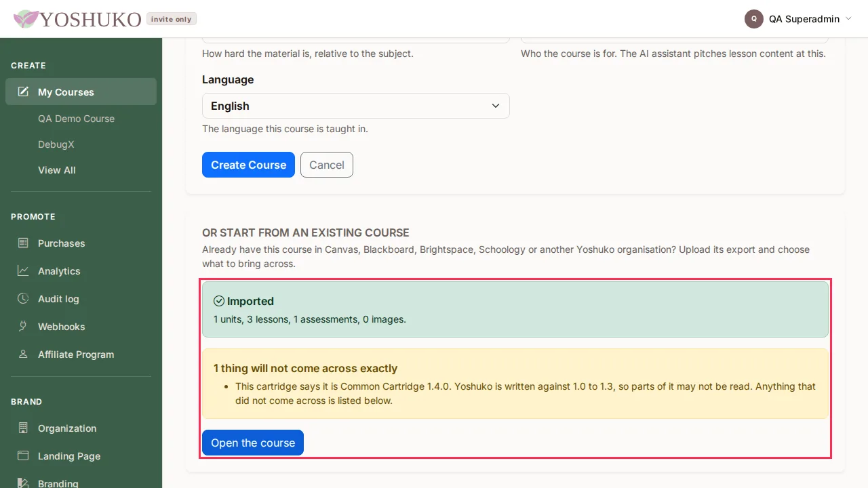The width and height of the screenshot is (868, 488).
Task: Click the Open the course button
Action: coord(253,443)
